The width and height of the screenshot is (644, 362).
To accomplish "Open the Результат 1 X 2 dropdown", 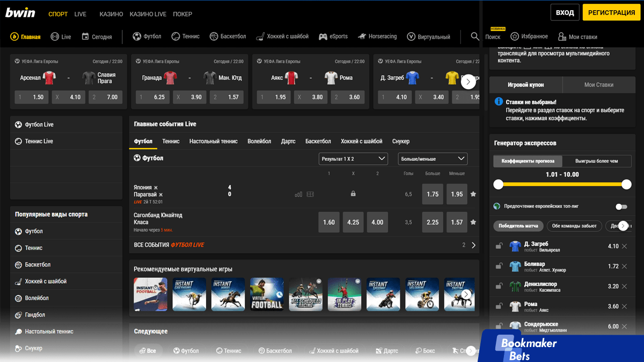I will point(353,159).
